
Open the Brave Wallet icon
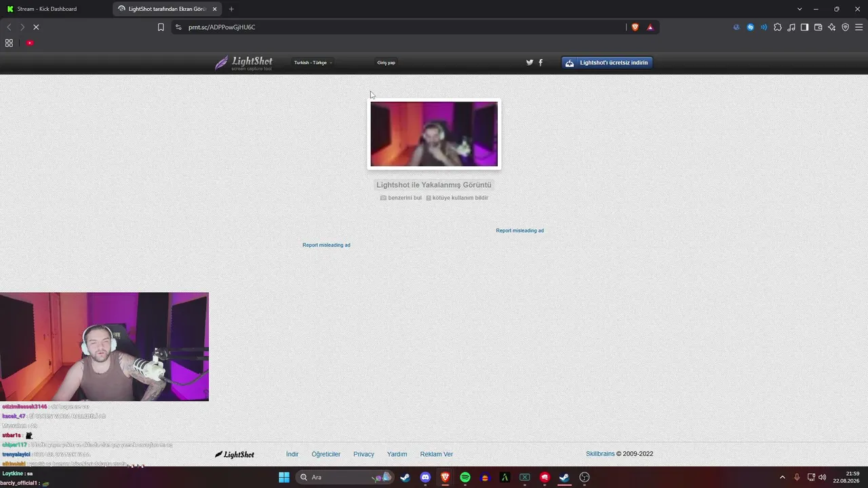pyautogui.click(x=818, y=27)
